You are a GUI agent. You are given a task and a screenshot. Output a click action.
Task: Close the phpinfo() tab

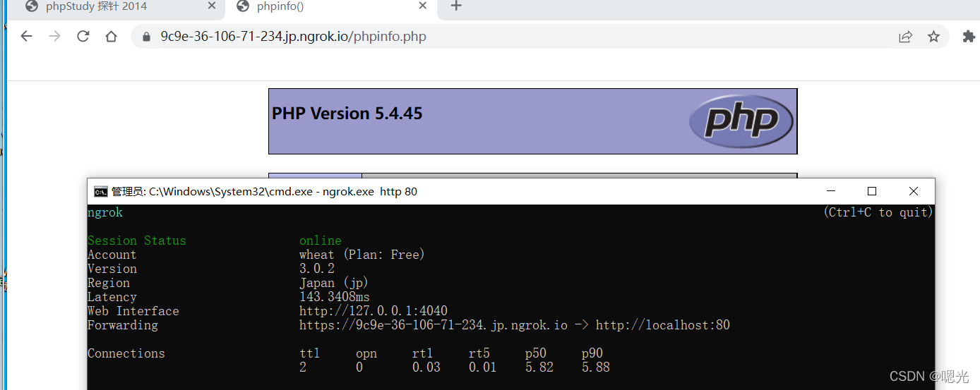click(x=423, y=6)
